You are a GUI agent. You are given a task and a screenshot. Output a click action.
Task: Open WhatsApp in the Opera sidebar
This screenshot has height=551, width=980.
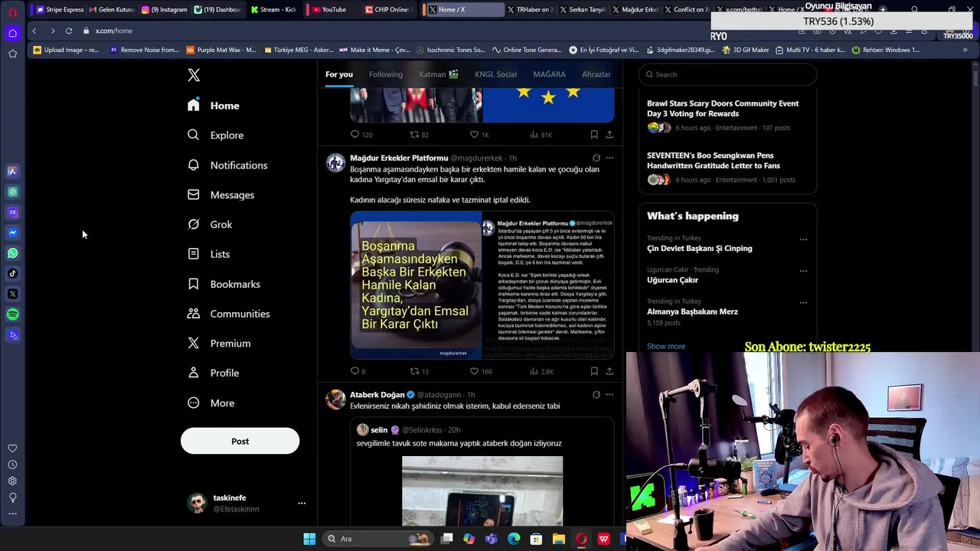12,253
